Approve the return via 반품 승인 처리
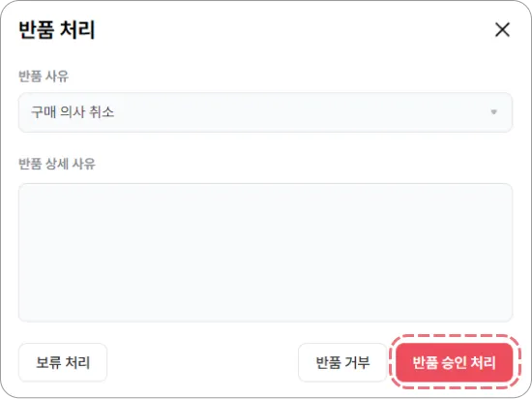The width and height of the screenshot is (532, 399). tap(454, 362)
